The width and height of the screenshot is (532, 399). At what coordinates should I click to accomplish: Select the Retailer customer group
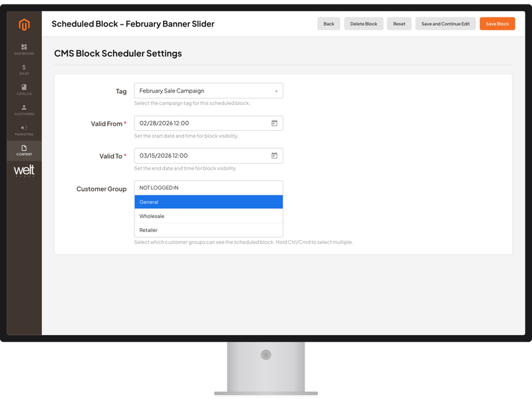(208, 231)
